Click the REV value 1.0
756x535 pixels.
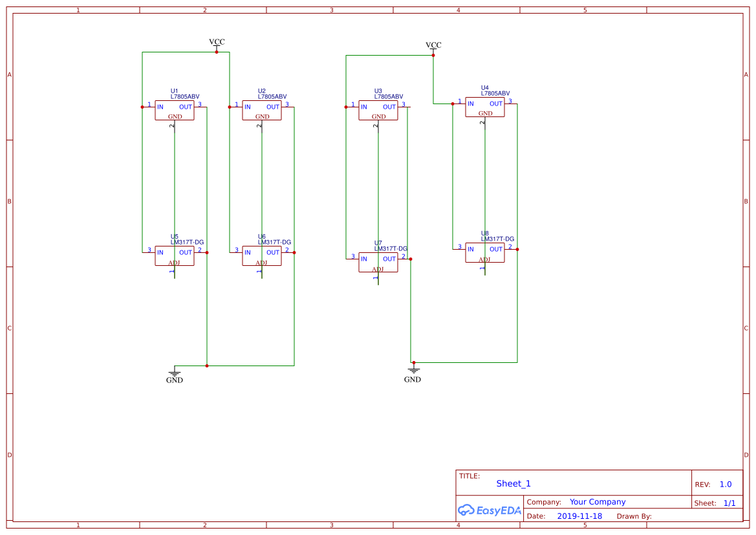726,485
